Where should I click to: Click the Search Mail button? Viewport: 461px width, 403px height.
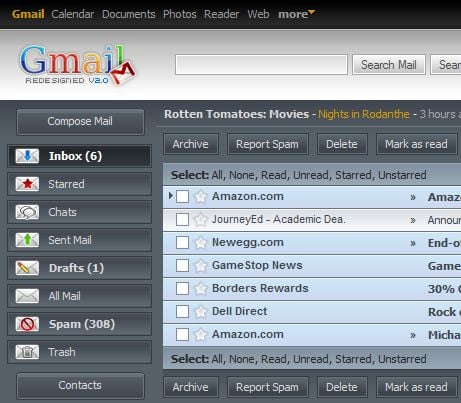point(389,65)
